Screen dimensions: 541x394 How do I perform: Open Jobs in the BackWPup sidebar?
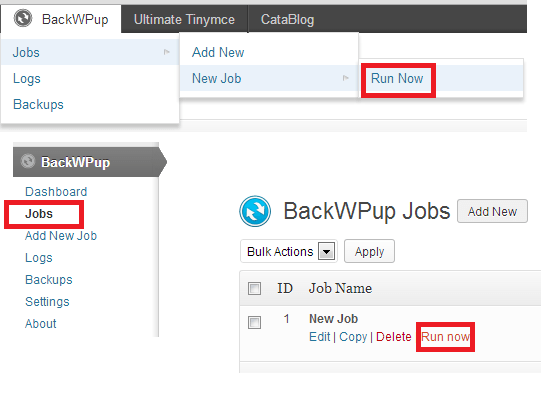pyautogui.click(x=39, y=214)
